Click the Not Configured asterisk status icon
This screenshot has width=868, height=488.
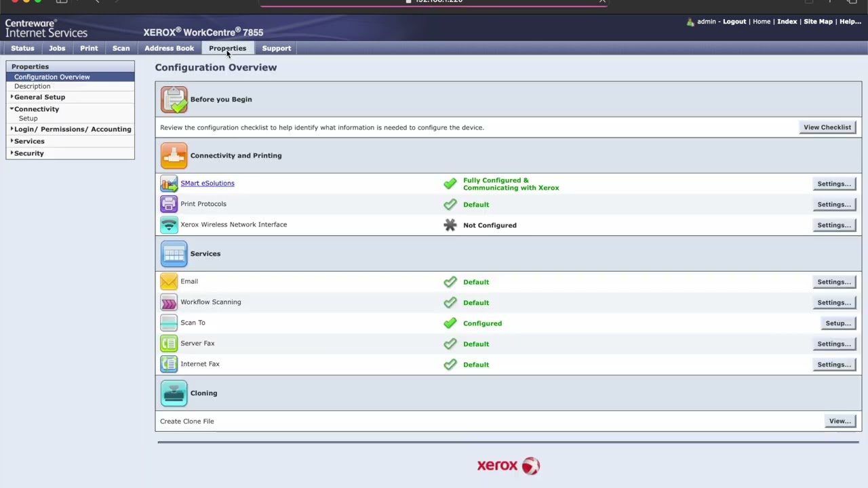450,225
